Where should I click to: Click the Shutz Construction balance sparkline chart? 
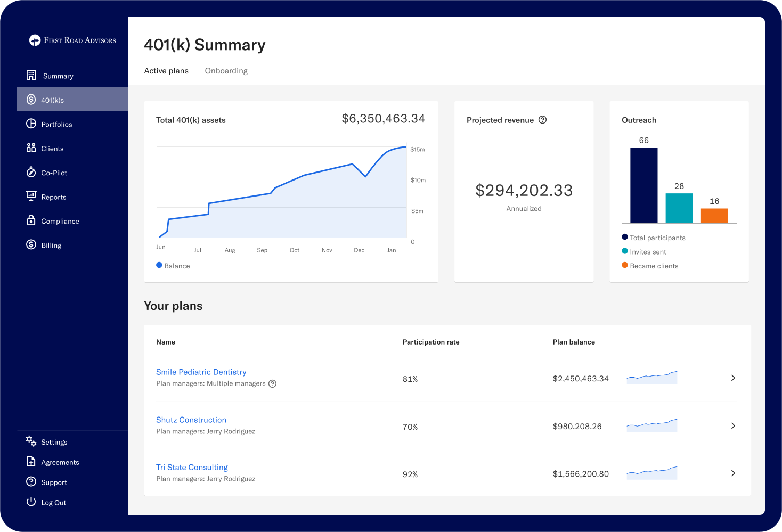pyautogui.click(x=652, y=425)
